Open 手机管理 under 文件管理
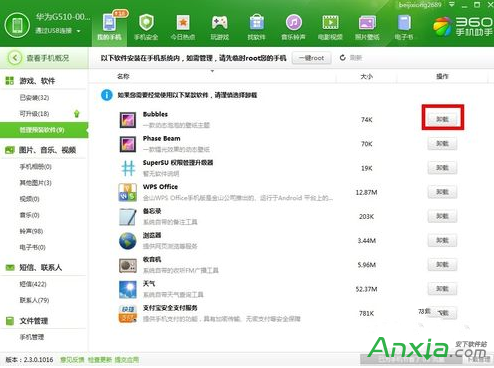 (x=32, y=337)
